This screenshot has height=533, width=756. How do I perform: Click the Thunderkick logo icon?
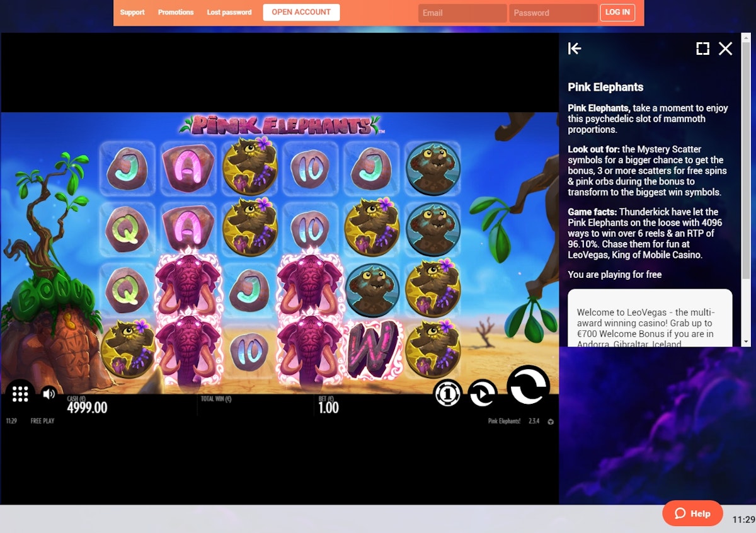[x=551, y=421]
